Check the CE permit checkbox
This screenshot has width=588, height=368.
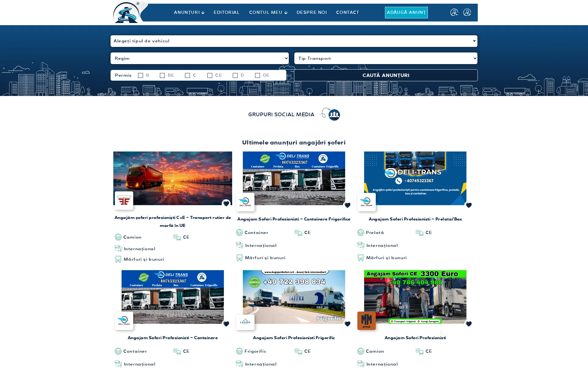210,75
